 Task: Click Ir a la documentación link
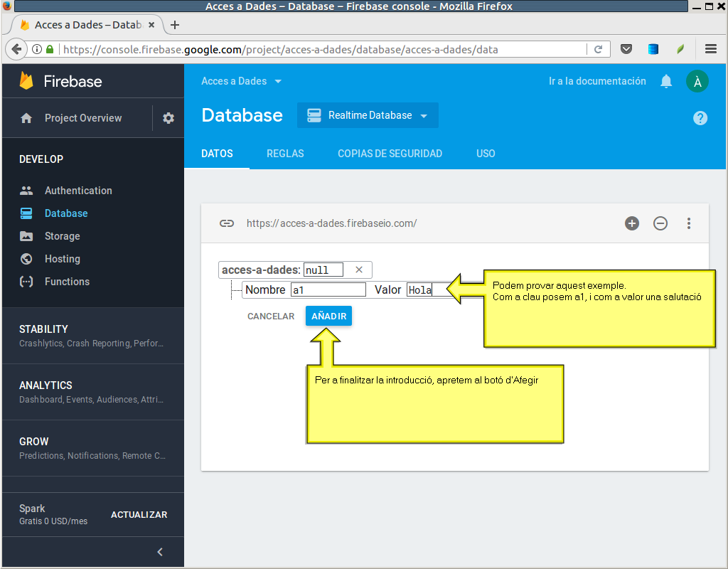(597, 81)
